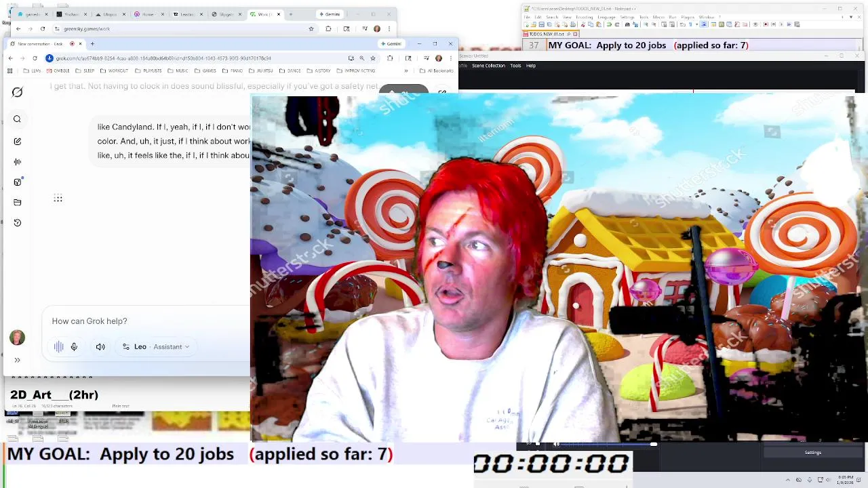This screenshot has height=488, width=868.
Task: Switch to the Home tab in back Chrome
Action: coord(149,14)
